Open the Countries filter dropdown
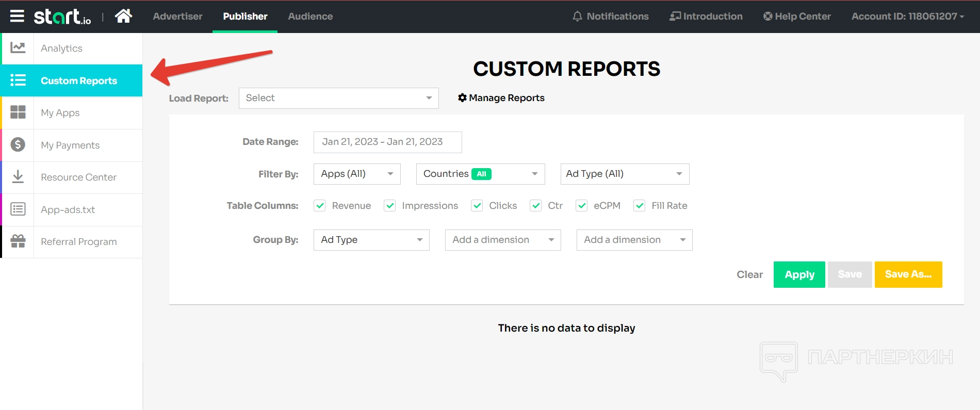This screenshot has height=410, width=980. (480, 174)
